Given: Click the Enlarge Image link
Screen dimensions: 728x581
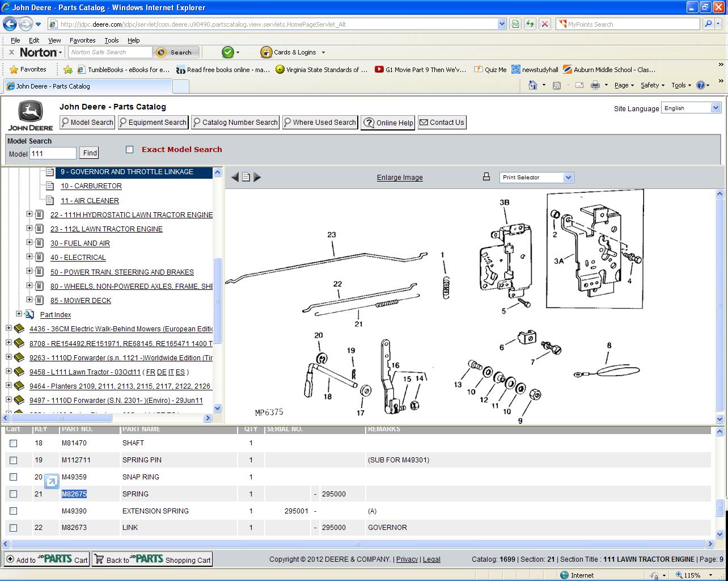Looking at the screenshot, I should coord(400,178).
